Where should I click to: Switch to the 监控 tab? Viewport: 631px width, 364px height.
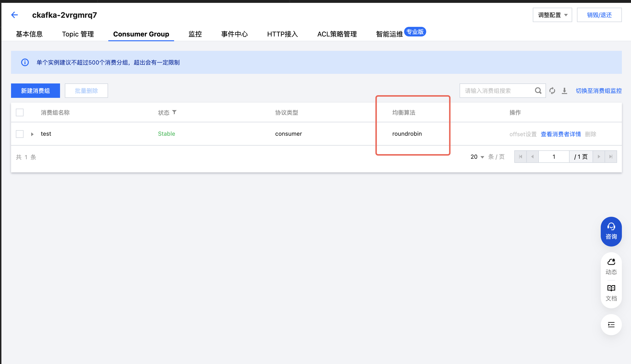coord(195,34)
